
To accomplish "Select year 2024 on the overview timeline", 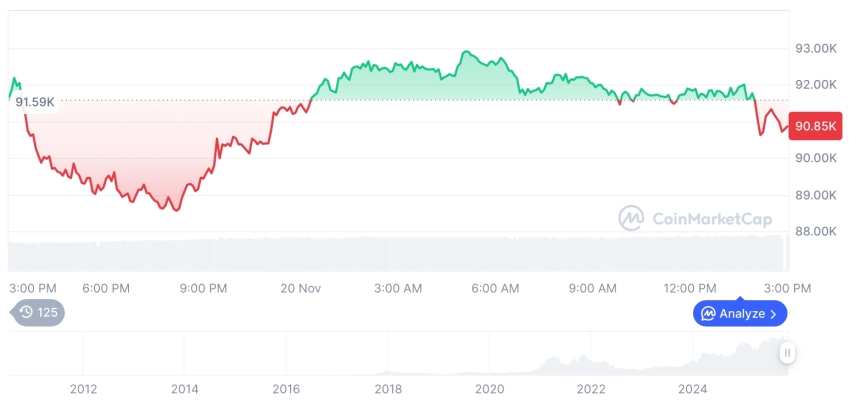I will (x=693, y=389).
